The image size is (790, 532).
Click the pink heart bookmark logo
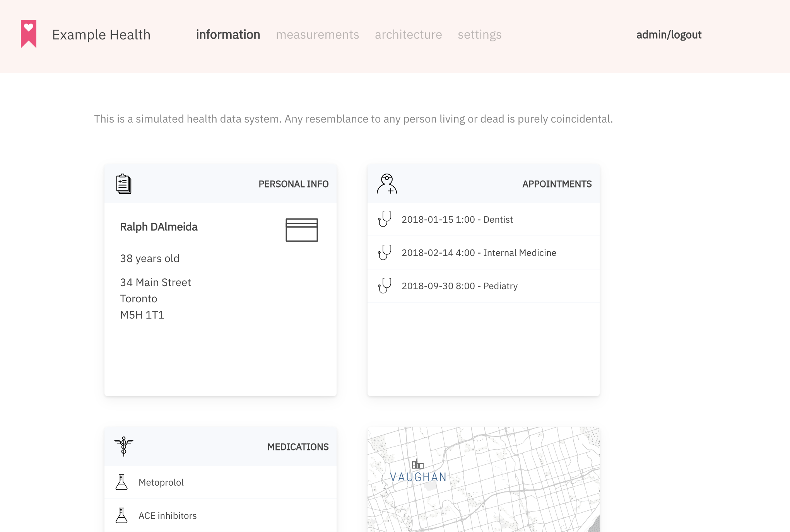[x=29, y=34]
